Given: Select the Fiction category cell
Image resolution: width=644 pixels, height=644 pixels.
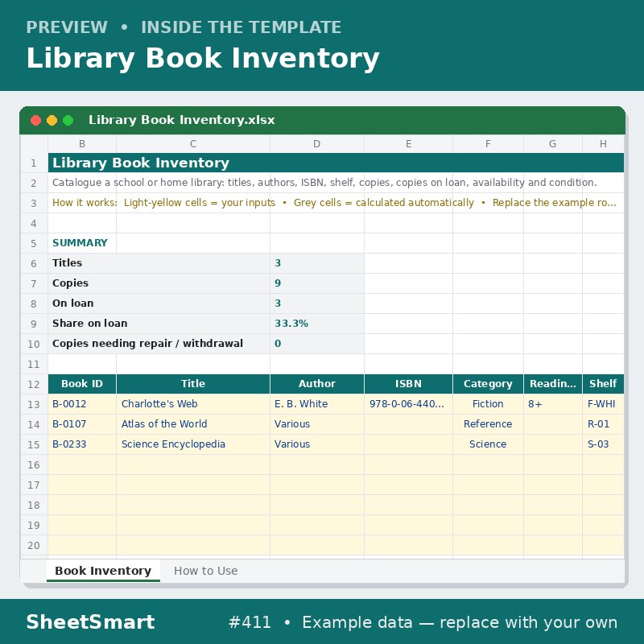Looking at the screenshot, I should click(x=488, y=404).
